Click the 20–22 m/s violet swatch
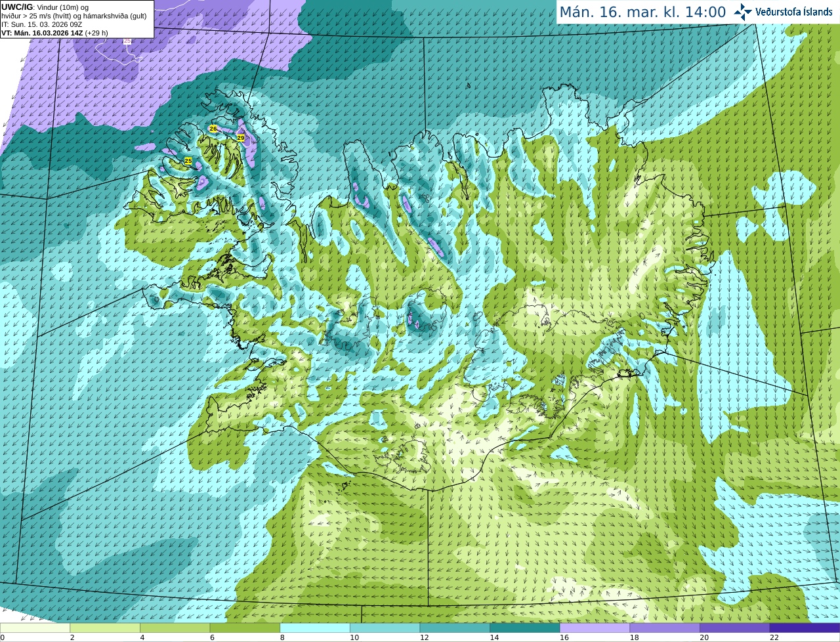The image size is (840, 642). tap(735, 628)
